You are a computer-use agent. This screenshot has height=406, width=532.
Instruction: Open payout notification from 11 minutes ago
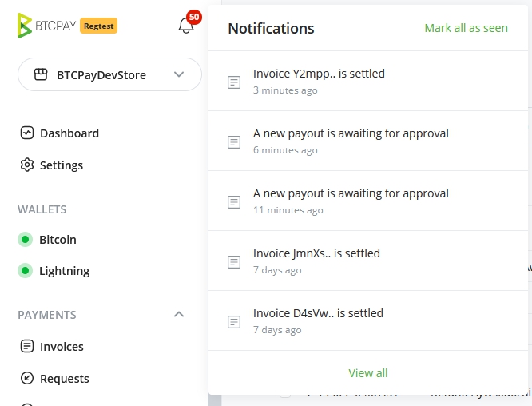(351, 193)
